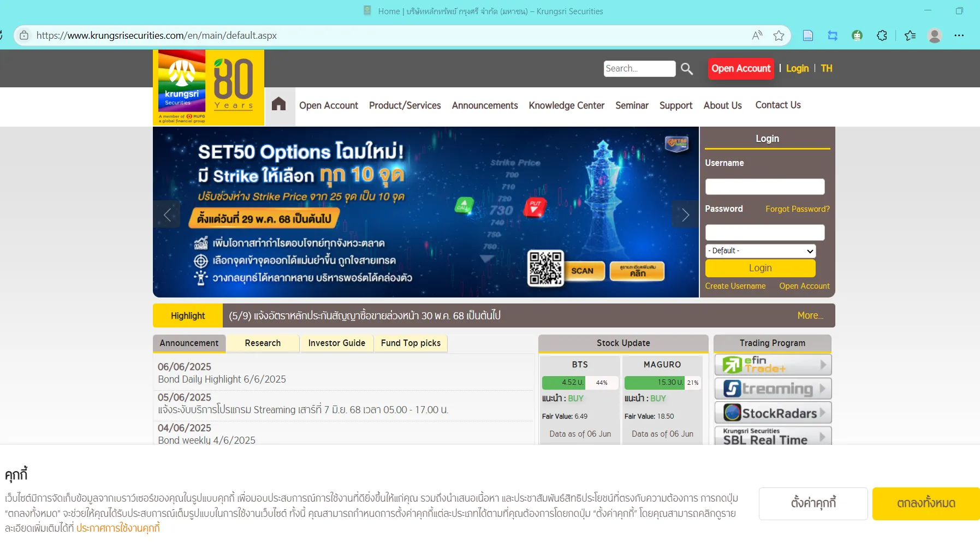The image size is (980, 548).
Task: Open browser profile avatar
Action: point(935,35)
